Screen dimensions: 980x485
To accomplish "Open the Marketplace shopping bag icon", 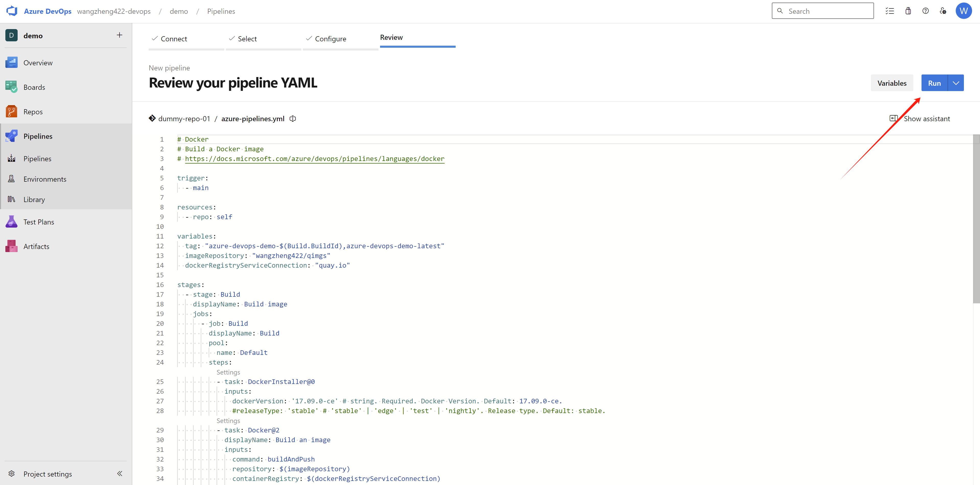I will pyautogui.click(x=908, y=11).
